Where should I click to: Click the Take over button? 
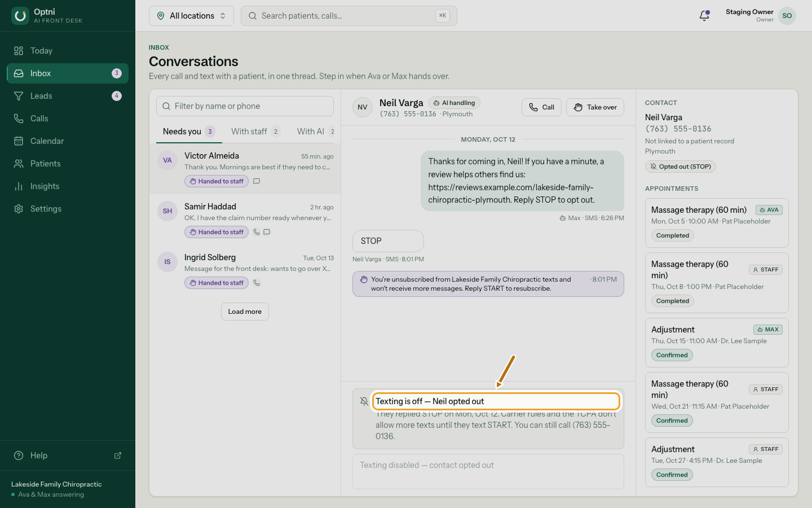pyautogui.click(x=595, y=107)
